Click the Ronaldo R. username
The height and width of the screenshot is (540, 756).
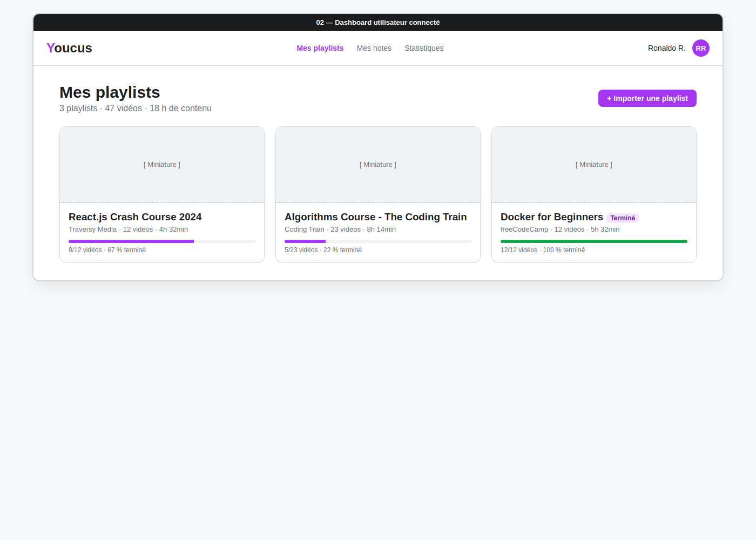pyautogui.click(x=666, y=48)
